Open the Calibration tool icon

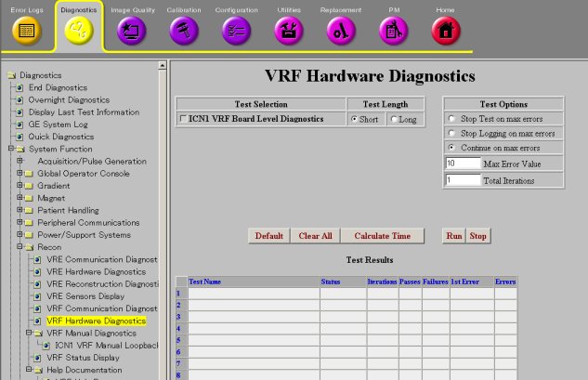coord(184,30)
